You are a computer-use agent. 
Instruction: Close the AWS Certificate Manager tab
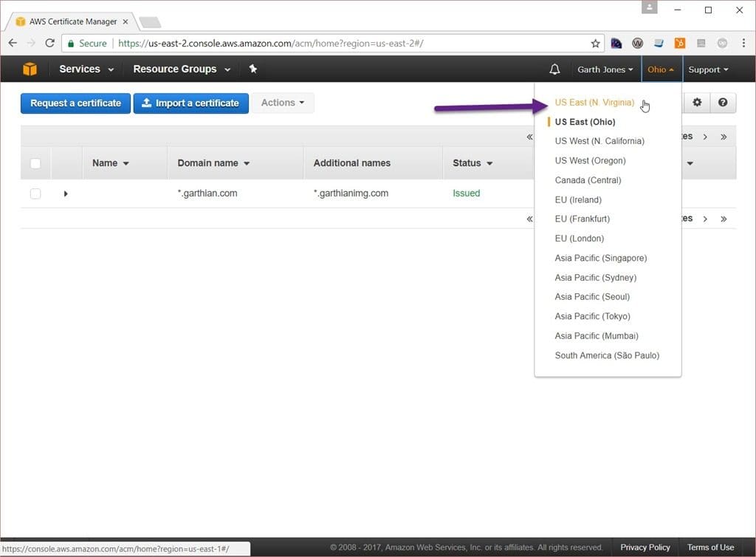coord(125,21)
